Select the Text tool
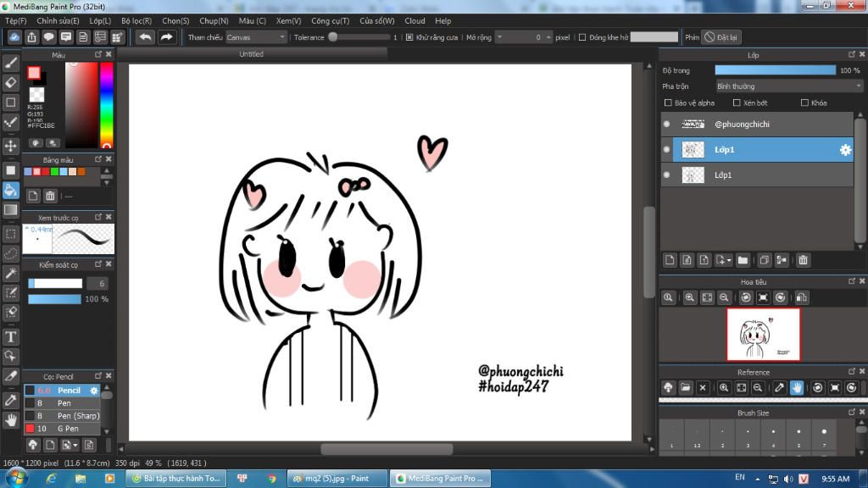The image size is (868, 488). click(10, 336)
